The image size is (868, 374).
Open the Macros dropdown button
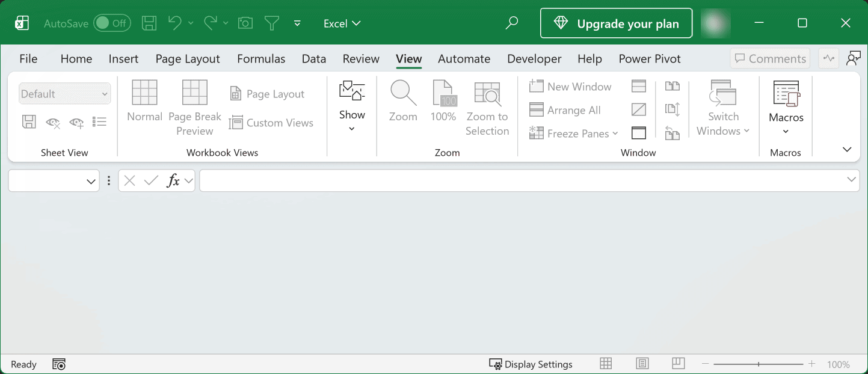click(x=786, y=108)
